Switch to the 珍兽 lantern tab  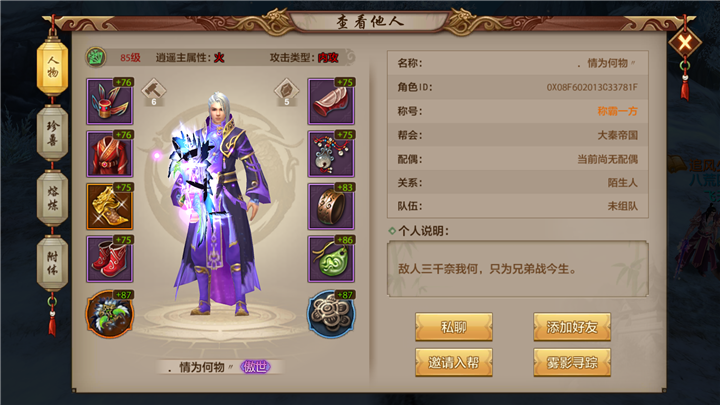[x=52, y=133]
